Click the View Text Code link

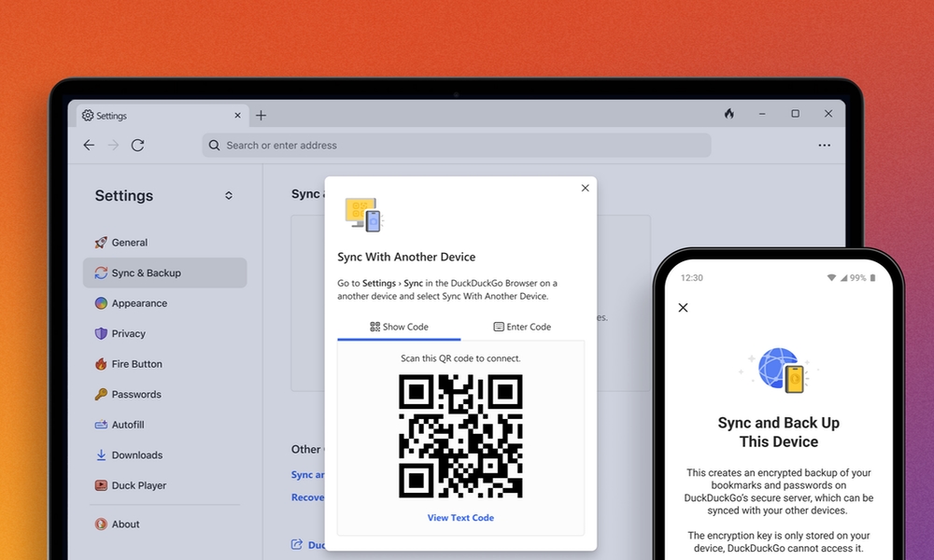[x=460, y=518]
